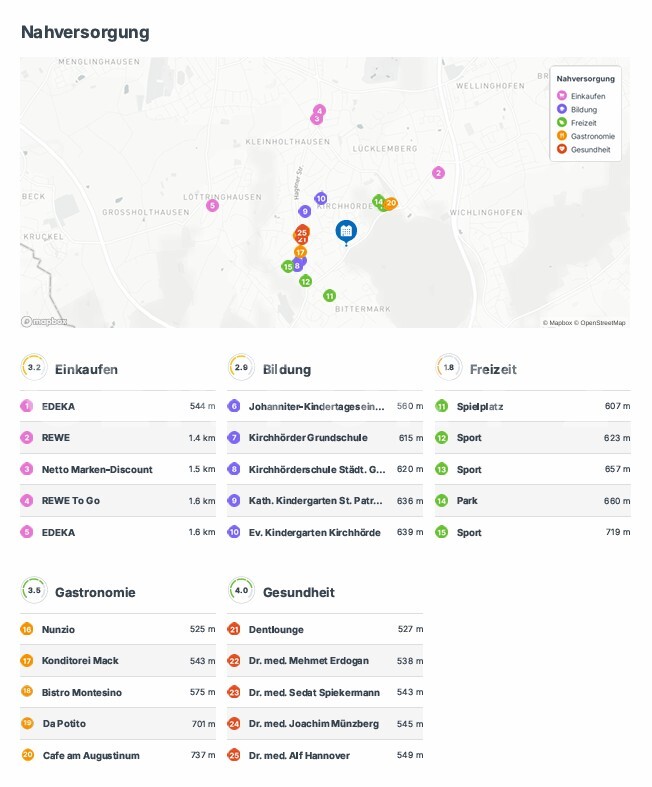Select REWE To Go list entry

click(71, 501)
